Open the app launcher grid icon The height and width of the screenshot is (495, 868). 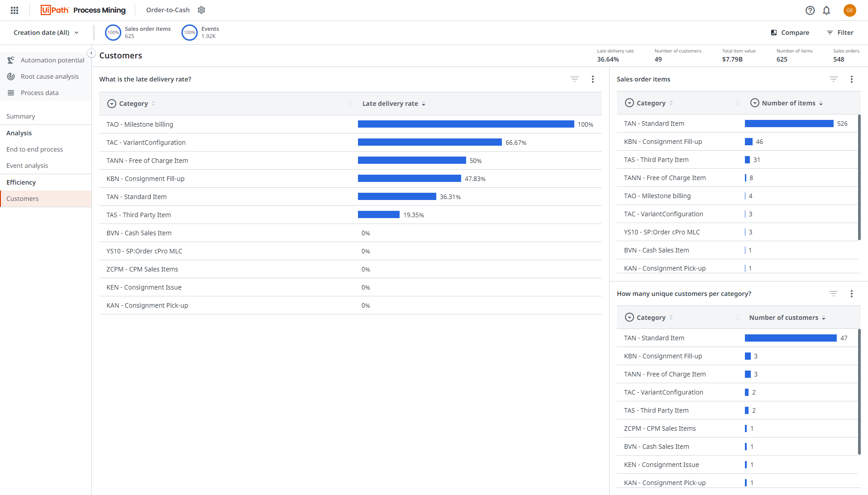[x=14, y=10]
